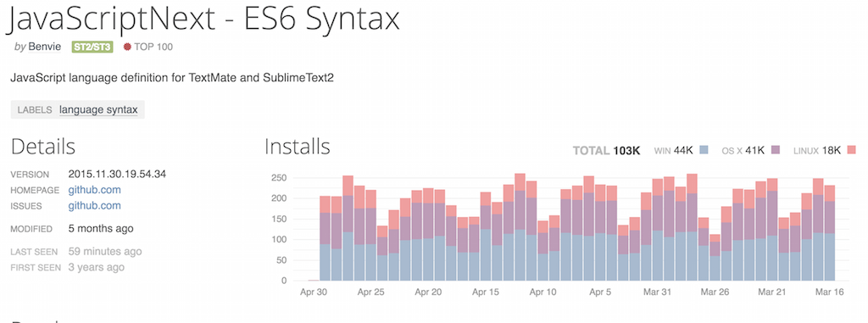Click the Mar 26 axis label
Screen dimensions: 868x323
(x=715, y=292)
